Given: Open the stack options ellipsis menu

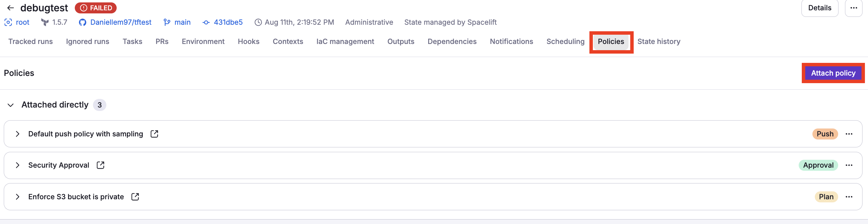Looking at the screenshot, I should [854, 8].
